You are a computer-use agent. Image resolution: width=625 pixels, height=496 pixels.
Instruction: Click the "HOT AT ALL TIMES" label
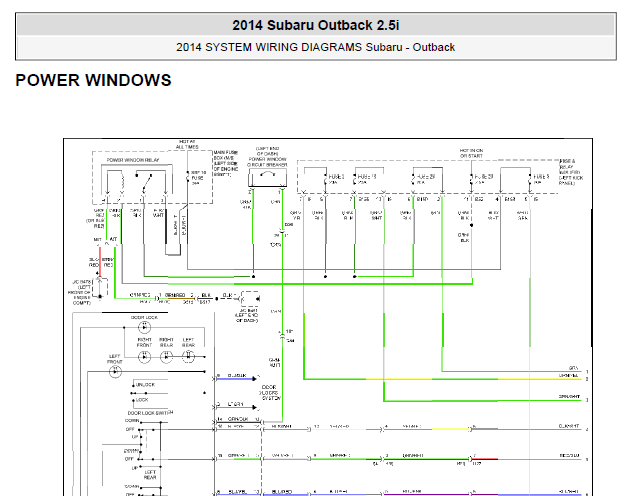point(187,144)
